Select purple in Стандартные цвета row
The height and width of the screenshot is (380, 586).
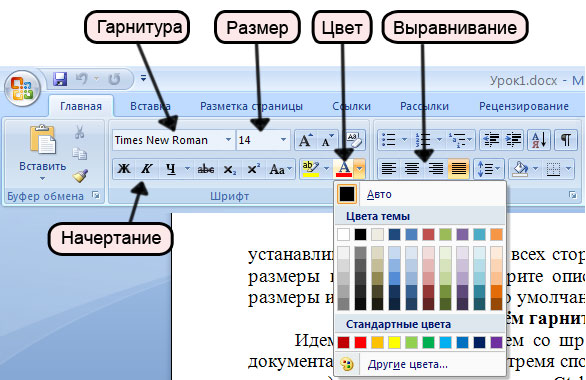point(496,342)
